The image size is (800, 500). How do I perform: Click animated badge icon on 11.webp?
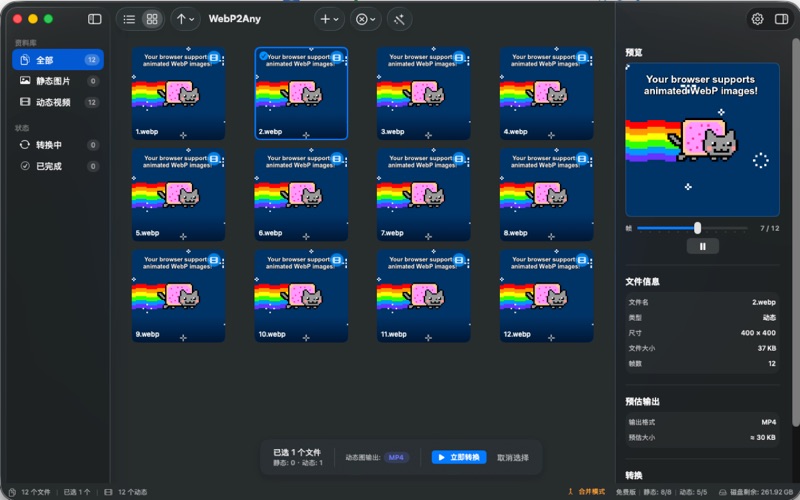459,260
